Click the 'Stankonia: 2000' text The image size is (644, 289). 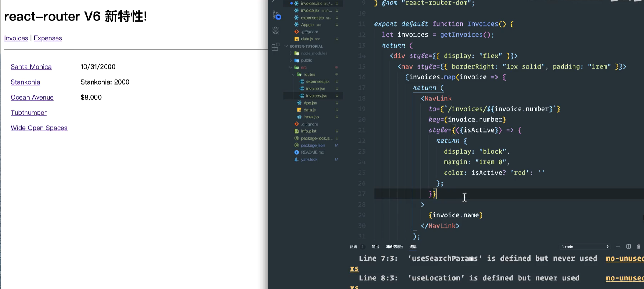click(x=105, y=82)
